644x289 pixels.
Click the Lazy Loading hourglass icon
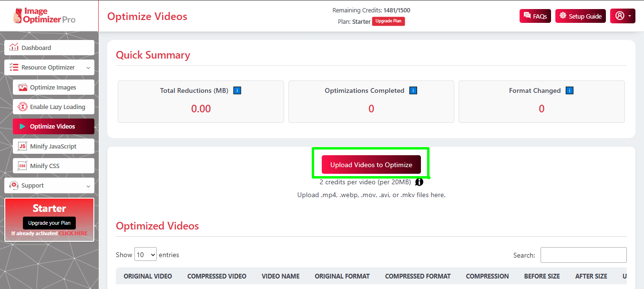tap(22, 107)
